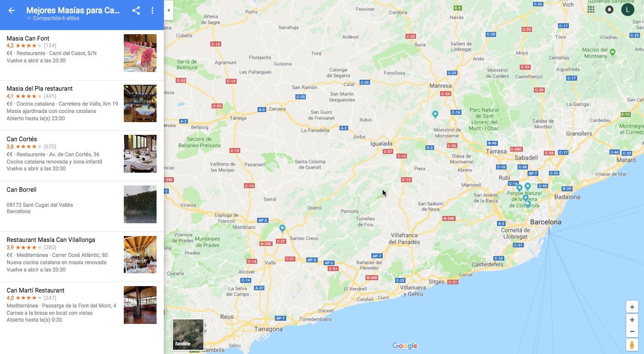The width and height of the screenshot is (644, 354).
Task: Zoom out with the minus button
Action: click(x=632, y=331)
